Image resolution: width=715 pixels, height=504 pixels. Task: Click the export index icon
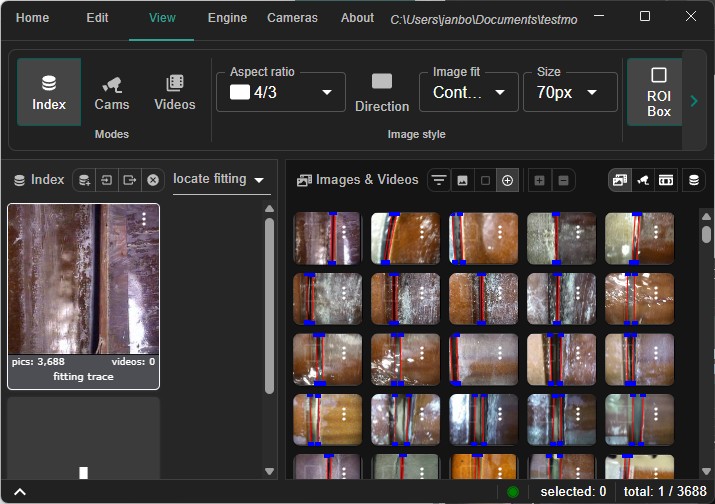point(129,180)
